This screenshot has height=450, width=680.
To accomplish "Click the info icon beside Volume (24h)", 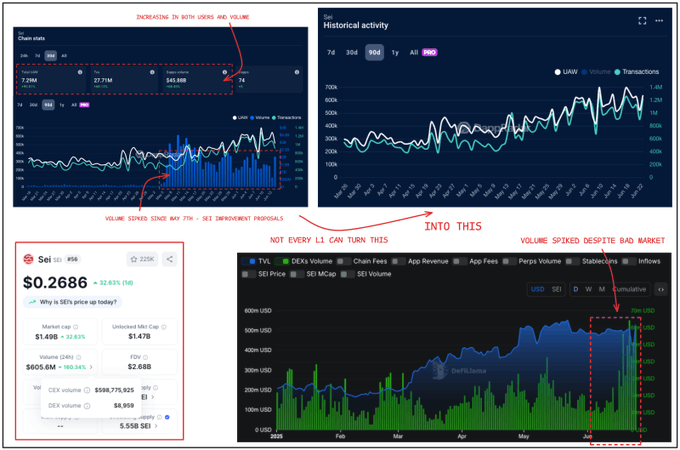I will 78,357.
